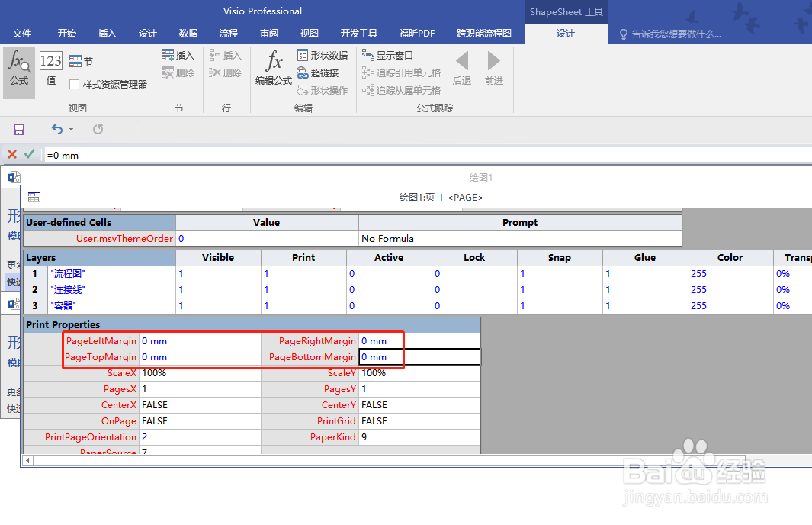812x525 pixels.
Task: Select the Color cell of layer 容器
Action: click(730, 306)
